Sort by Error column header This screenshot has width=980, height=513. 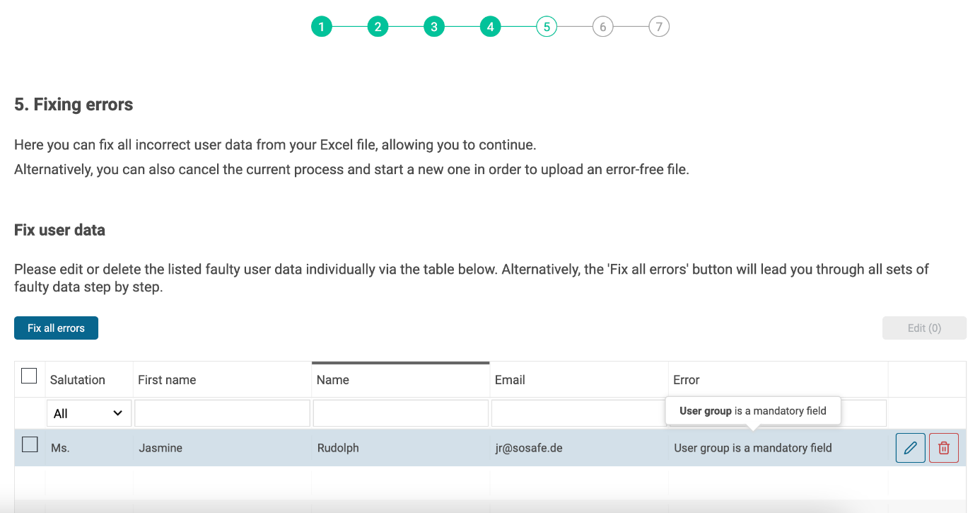(686, 380)
